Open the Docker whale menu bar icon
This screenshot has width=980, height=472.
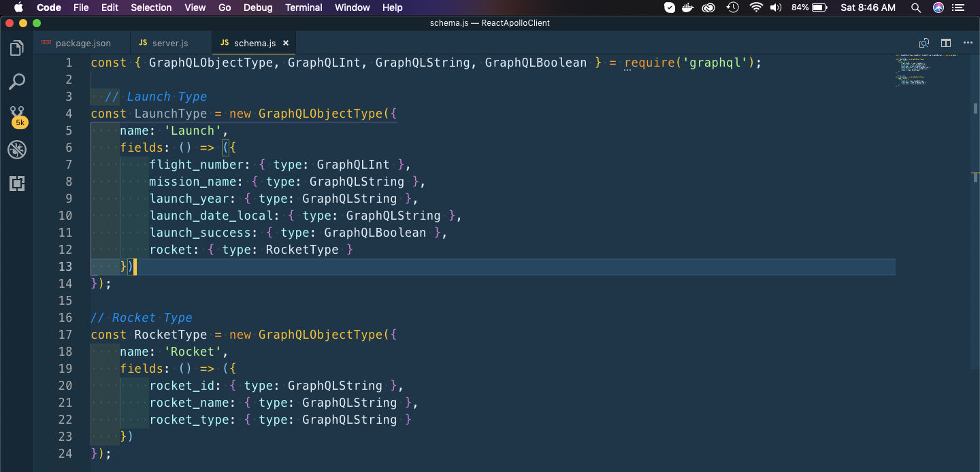point(689,7)
